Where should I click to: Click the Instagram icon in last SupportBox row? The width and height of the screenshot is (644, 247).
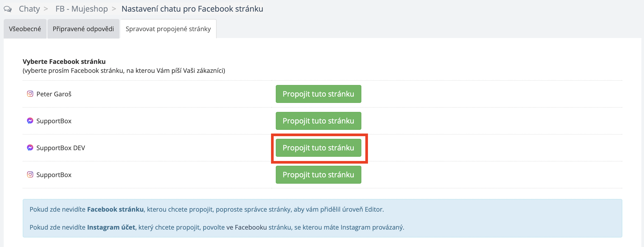pyautogui.click(x=30, y=175)
